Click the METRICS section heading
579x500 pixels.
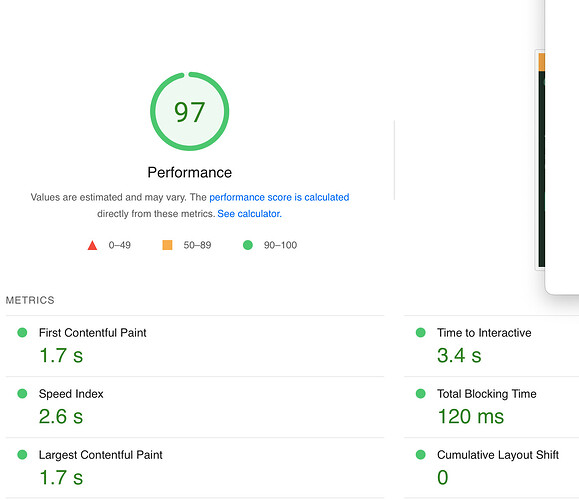[x=30, y=300]
